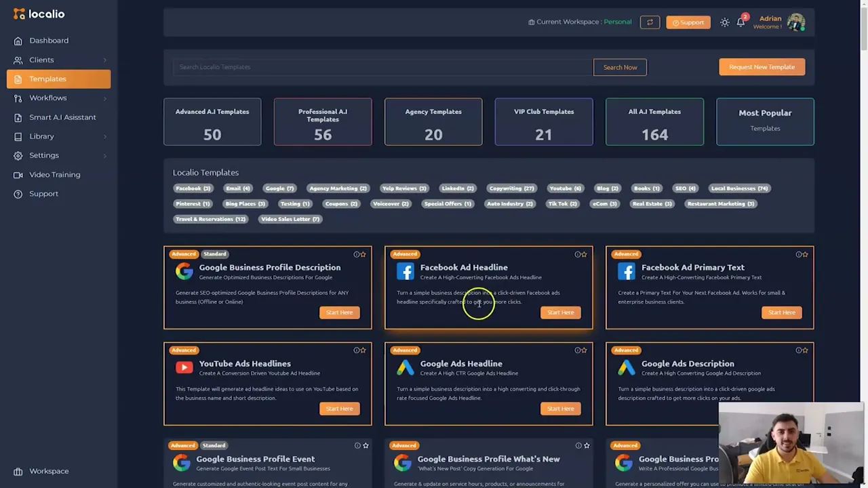This screenshot has height=488, width=868.
Task: Open the Dashboard page icon in sidebar
Action: tap(18, 41)
